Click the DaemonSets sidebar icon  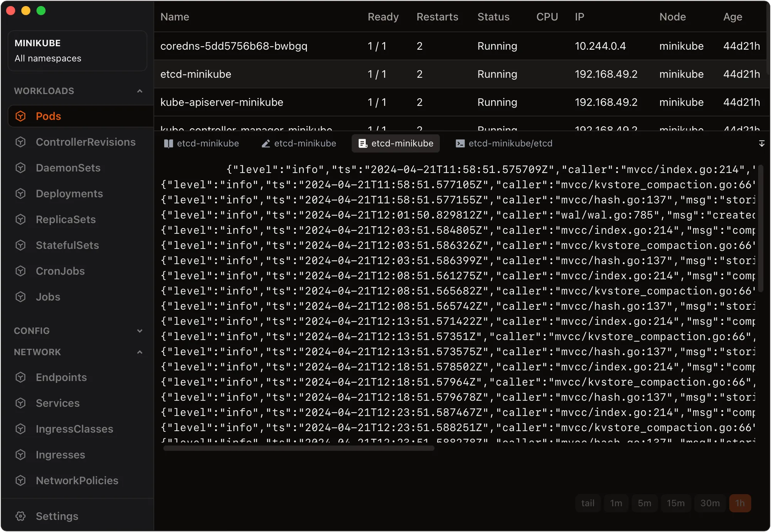tap(20, 168)
